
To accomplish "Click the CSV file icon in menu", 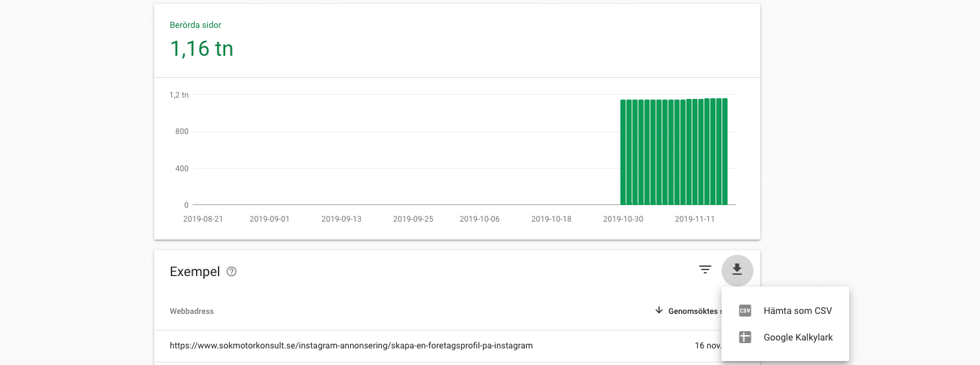I will (x=745, y=311).
